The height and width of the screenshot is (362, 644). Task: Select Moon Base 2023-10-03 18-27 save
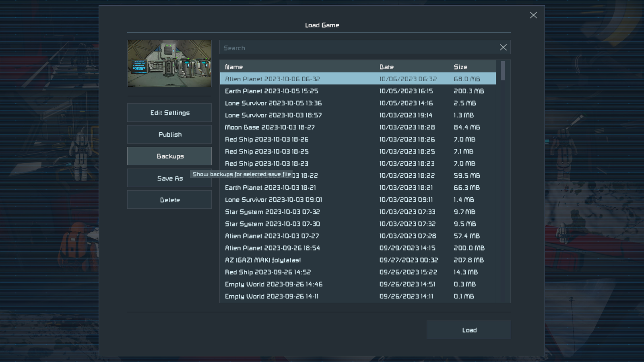[270, 128]
